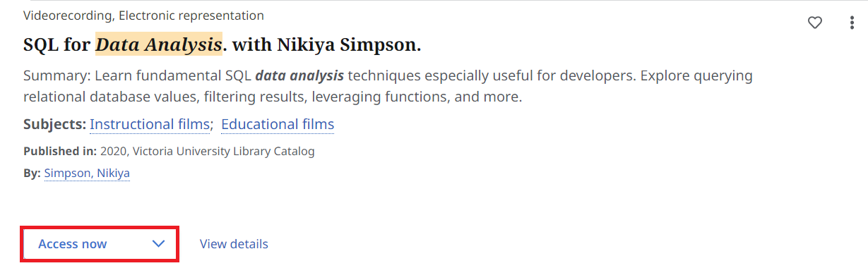Click the 'By:' label
This screenshot has height=280, width=868.
32,173
